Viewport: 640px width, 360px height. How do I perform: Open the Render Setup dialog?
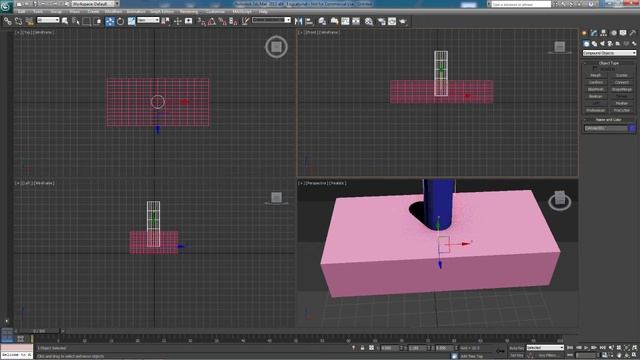point(381,21)
